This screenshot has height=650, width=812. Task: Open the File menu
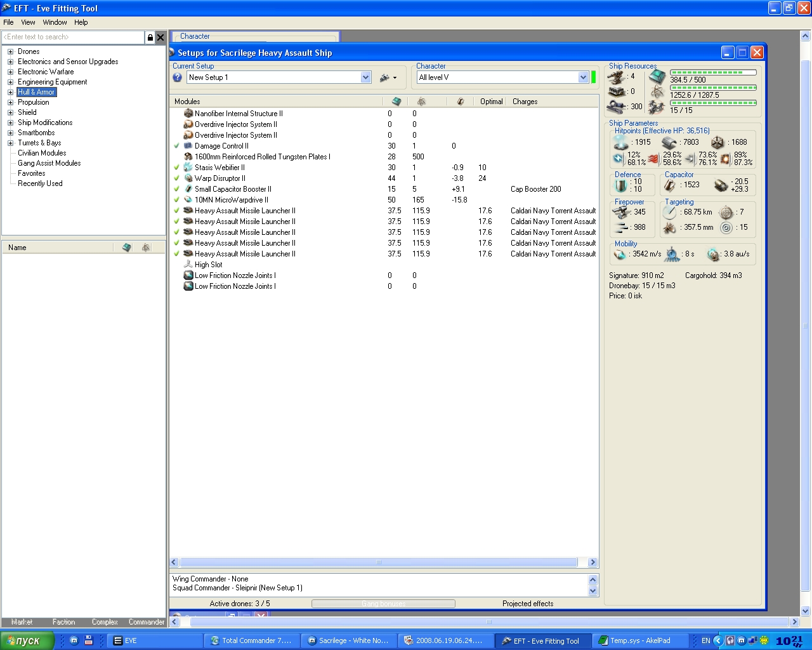click(8, 22)
